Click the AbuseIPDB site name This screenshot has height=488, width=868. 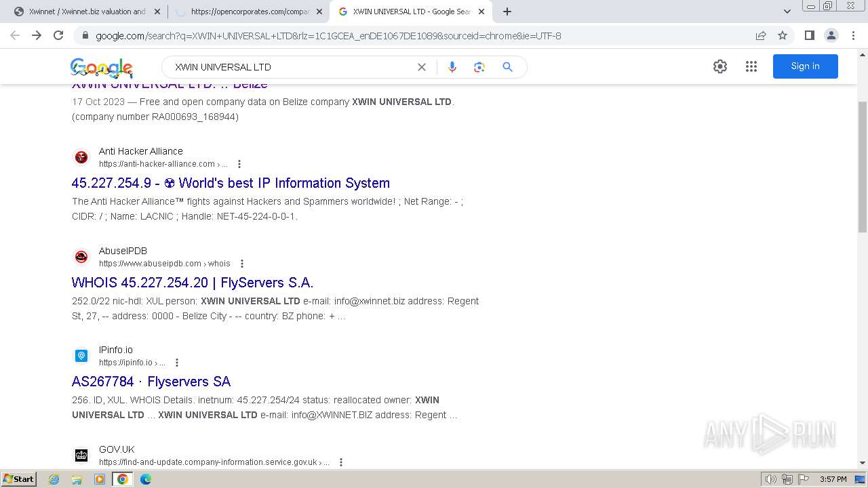[123, 251]
